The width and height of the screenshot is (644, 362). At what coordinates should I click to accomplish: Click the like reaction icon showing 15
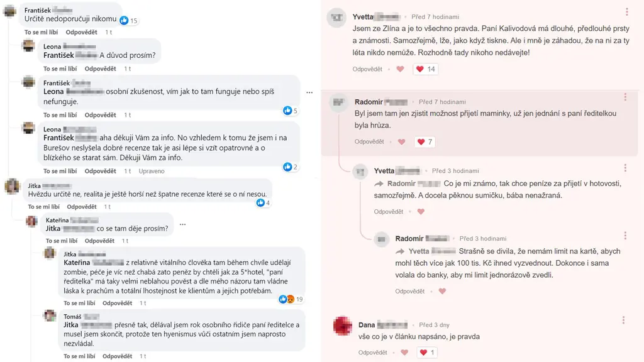[124, 21]
